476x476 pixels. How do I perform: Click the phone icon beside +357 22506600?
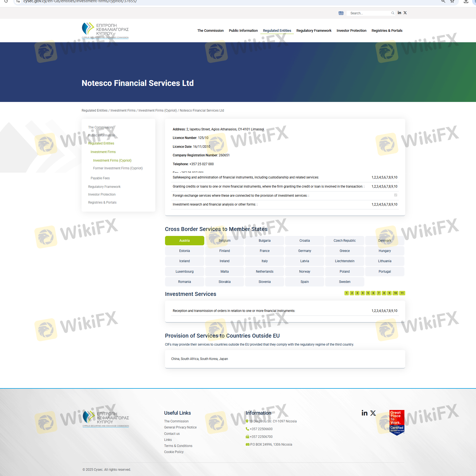click(x=247, y=429)
